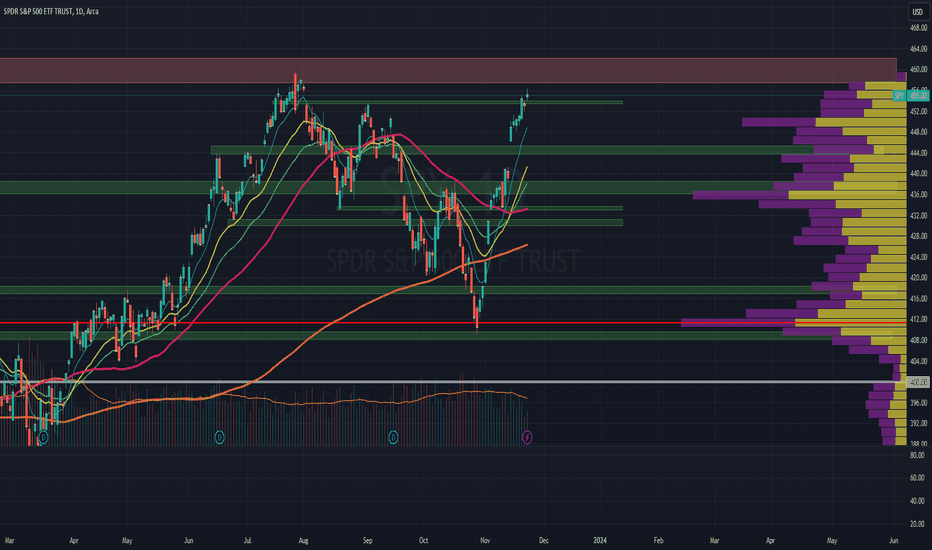932x550 pixels.
Task: Click the 436.00 price axis label
Action: [x=918, y=194]
